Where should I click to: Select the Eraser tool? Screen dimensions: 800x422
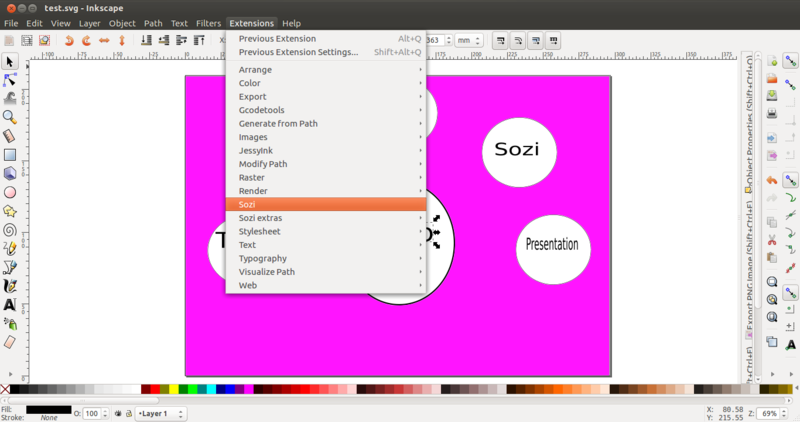click(x=10, y=342)
